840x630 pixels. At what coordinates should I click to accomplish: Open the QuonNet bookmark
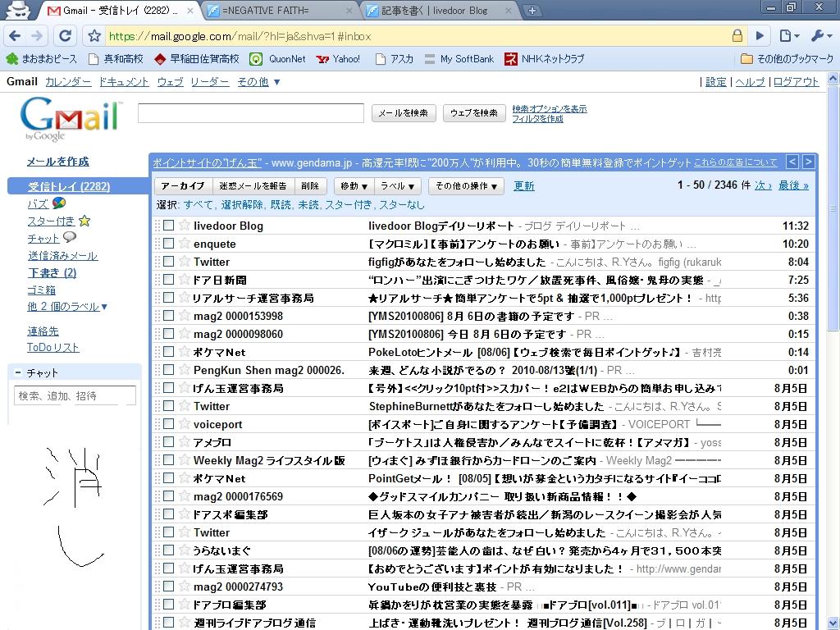(x=278, y=59)
